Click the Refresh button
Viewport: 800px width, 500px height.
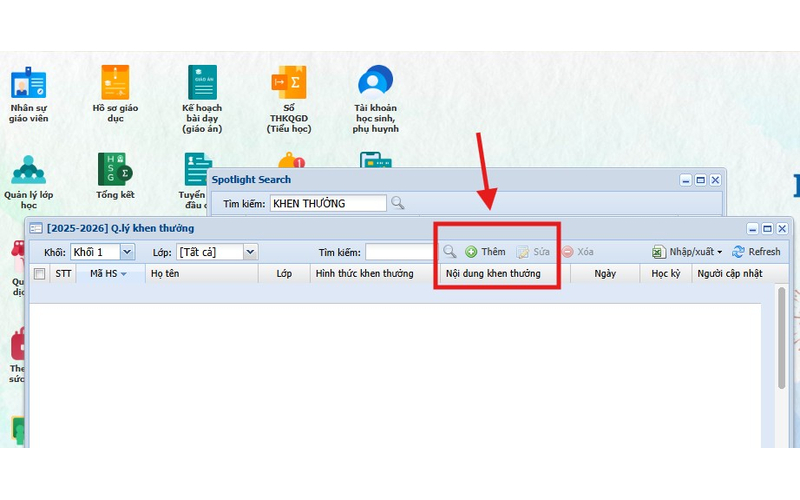coord(756,252)
